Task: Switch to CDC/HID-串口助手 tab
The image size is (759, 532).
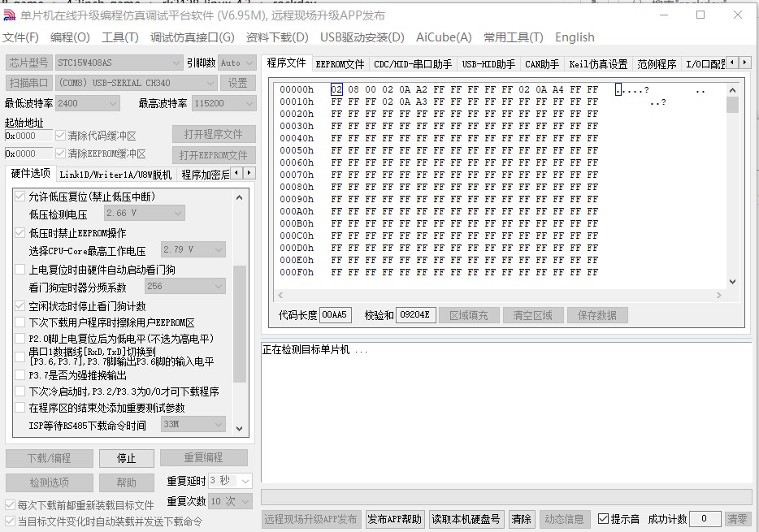Action: 413,64
